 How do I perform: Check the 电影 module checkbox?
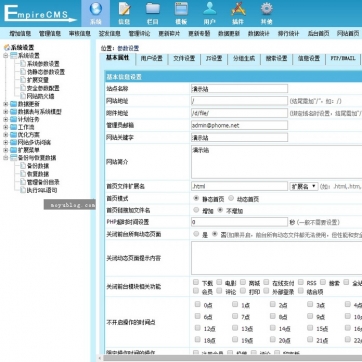point(219,282)
